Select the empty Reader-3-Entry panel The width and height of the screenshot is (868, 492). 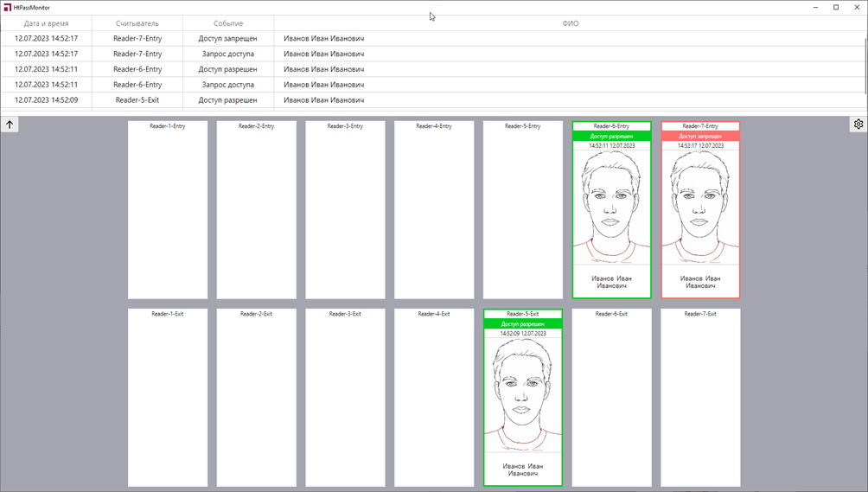click(345, 210)
